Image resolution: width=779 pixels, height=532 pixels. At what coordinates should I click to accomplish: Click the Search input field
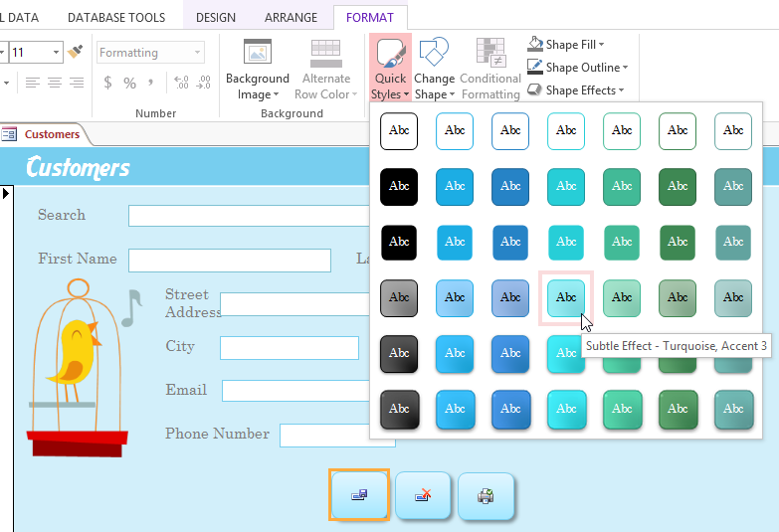[249, 216]
